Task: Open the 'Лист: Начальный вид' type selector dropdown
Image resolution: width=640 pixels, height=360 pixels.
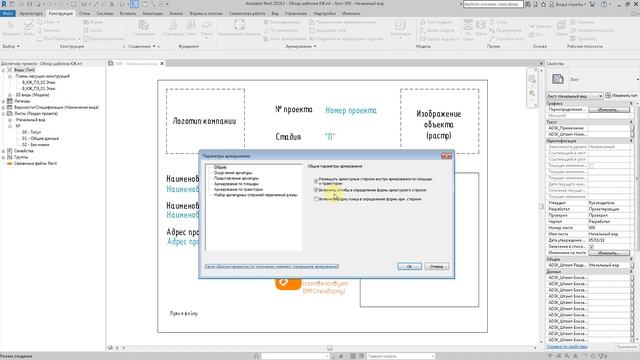Action: [x=574, y=96]
